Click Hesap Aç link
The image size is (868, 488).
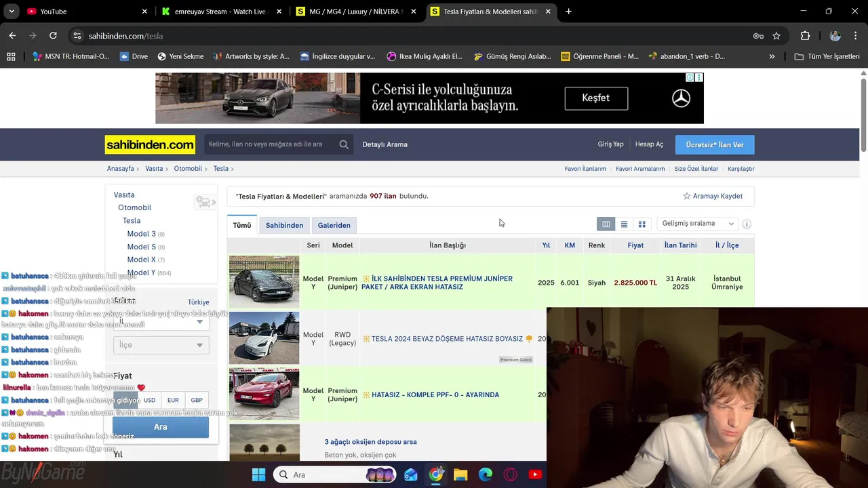click(x=649, y=144)
